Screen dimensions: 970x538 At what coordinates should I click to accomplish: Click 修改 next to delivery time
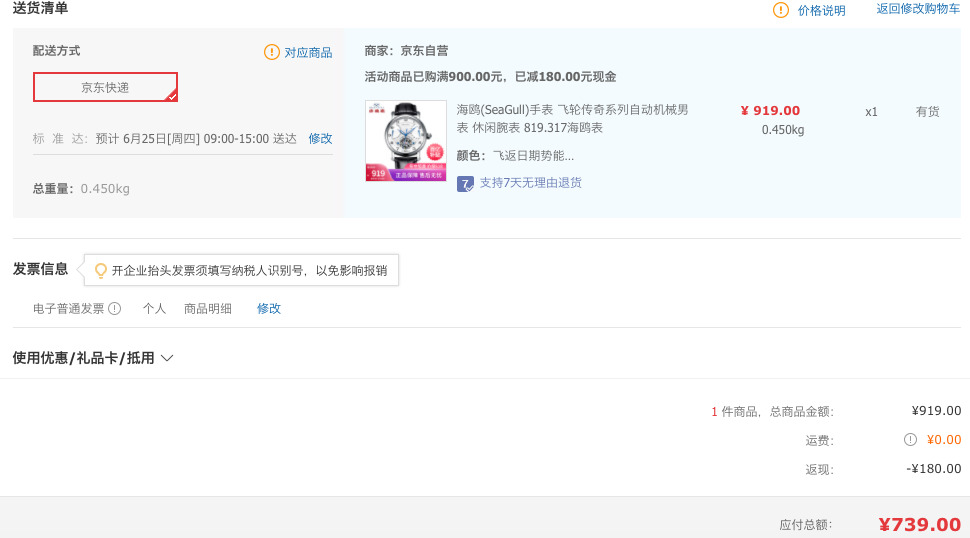(320, 138)
